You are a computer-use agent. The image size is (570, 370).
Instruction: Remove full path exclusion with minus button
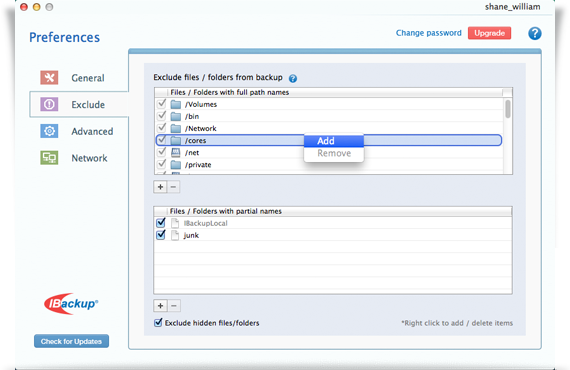(x=173, y=187)
